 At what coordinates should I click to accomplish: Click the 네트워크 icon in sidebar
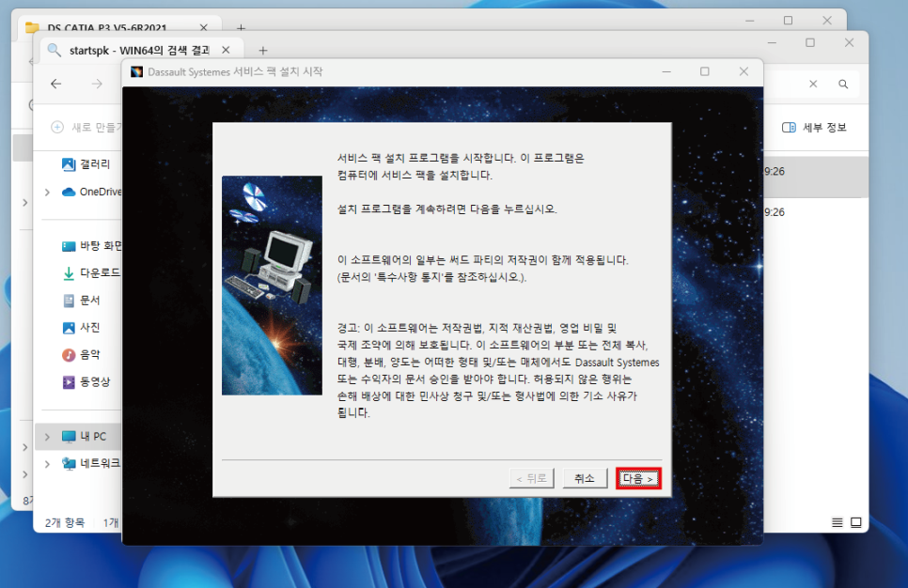tap(69, 464)
